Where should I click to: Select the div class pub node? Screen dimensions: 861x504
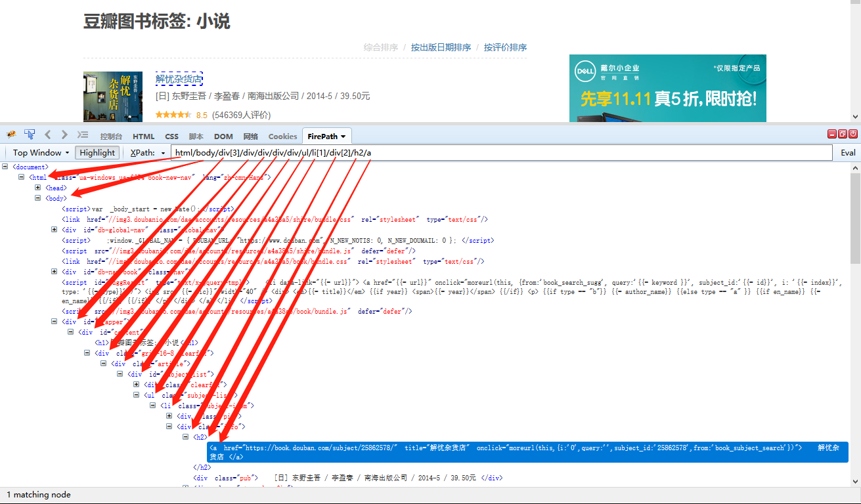(x=348, y=478)
